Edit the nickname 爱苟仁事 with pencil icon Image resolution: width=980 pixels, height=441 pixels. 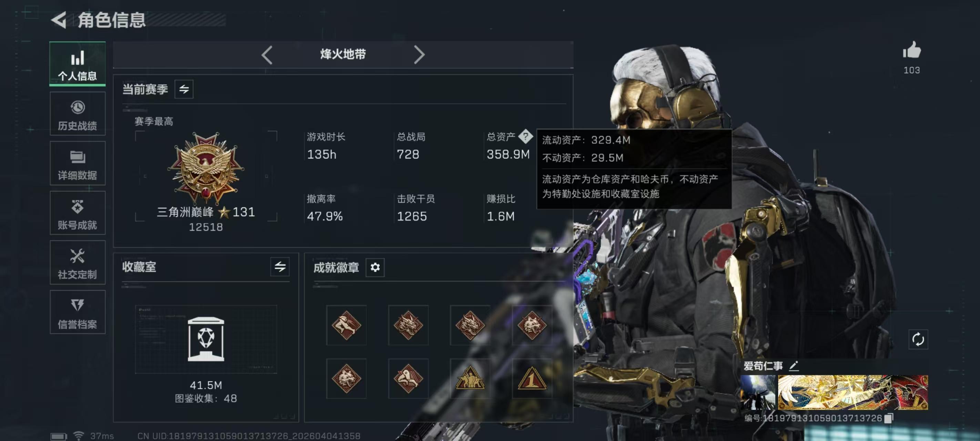794,366
